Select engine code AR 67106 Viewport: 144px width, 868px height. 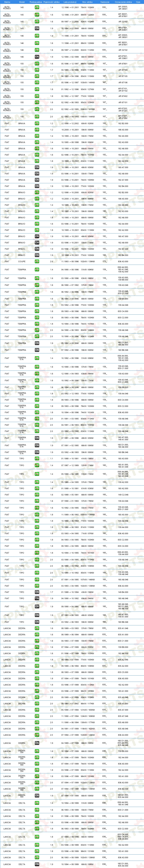coord(123,82)
